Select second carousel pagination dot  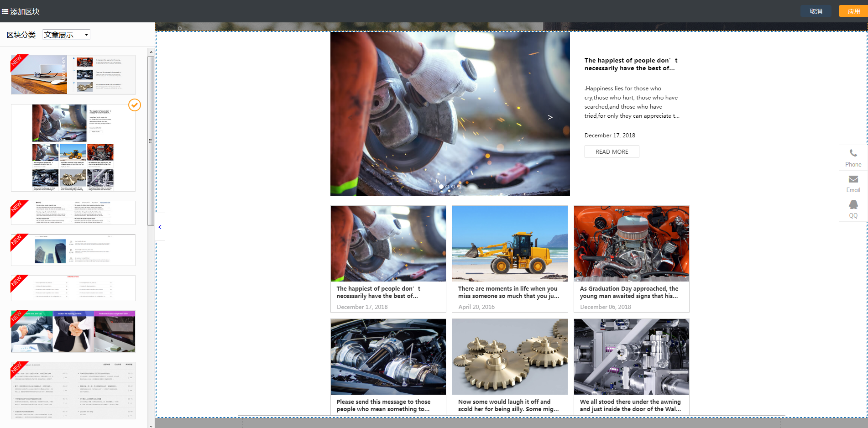pos(447,187)
